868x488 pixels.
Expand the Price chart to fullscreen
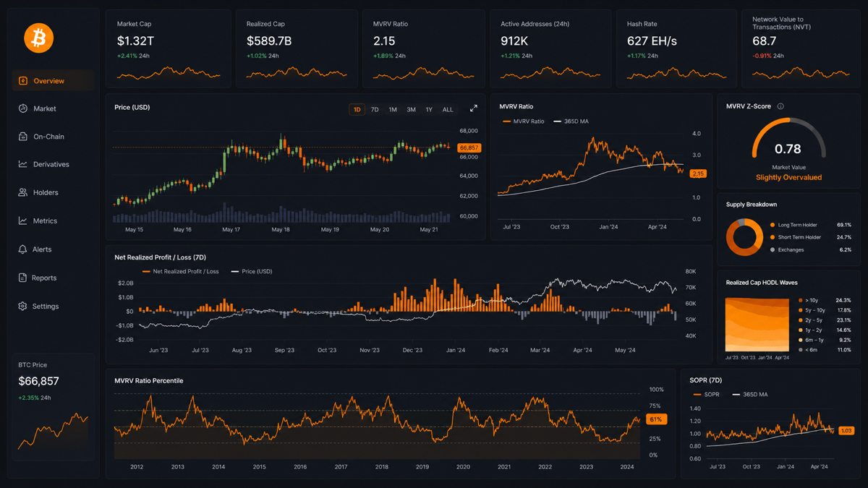[x=474, y=108]
